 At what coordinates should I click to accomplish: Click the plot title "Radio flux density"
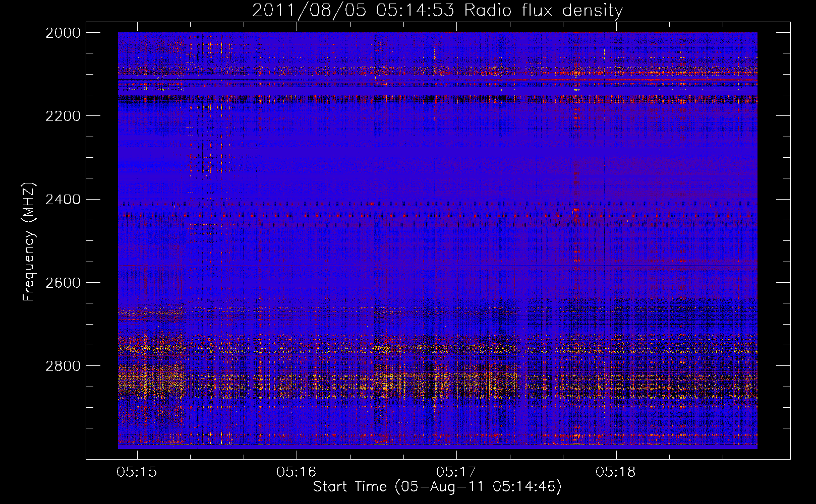(x=543, y=11)
